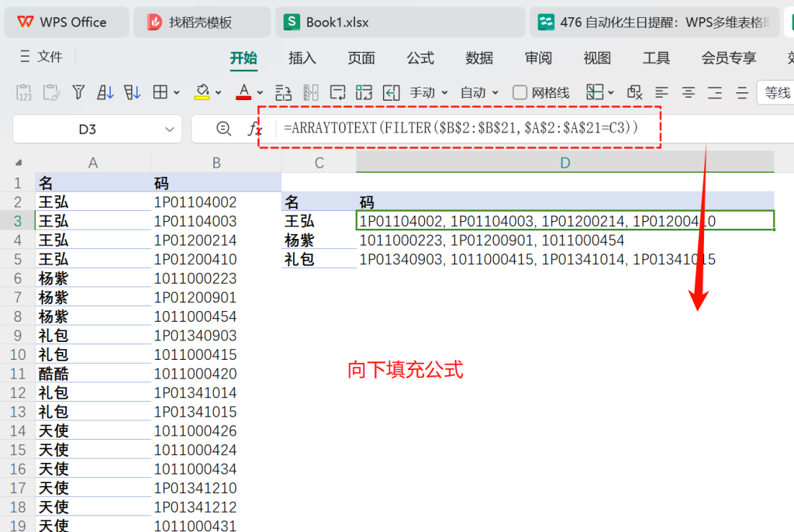Select the 公式 ribbon tab
The height and width of the screenshot is (532, 794).
click(x=420, y=57)
